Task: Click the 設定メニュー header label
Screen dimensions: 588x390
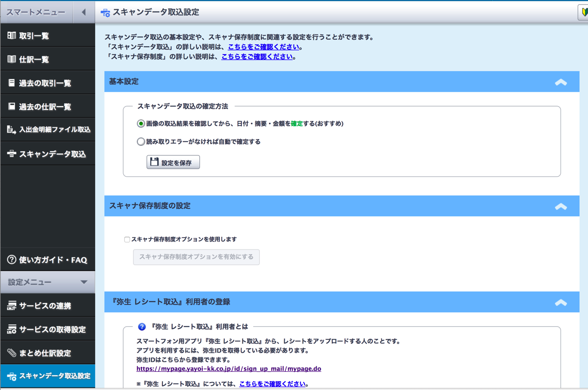Action: pyautogui.click(x=29, y=282)
